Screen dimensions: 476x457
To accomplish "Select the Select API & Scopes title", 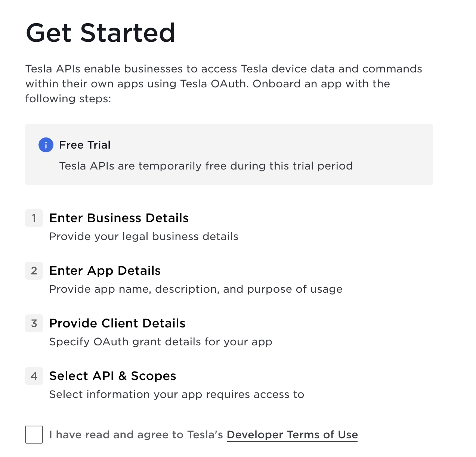I will click(x=112, y=376).
